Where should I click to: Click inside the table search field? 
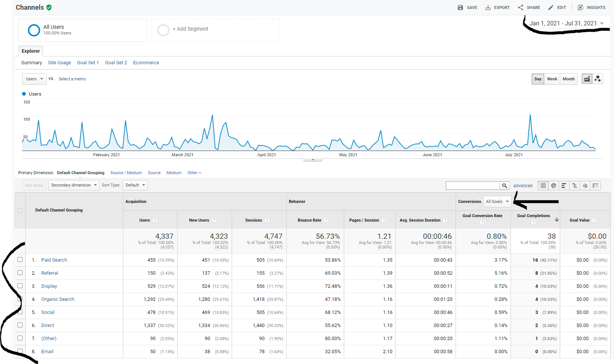click(x=472, y=185)
